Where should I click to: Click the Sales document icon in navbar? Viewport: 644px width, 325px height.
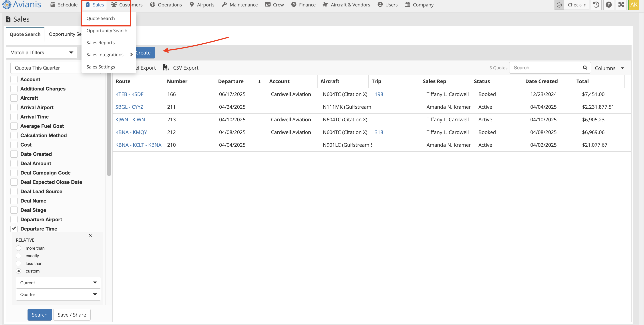click(x=87, y=4)
